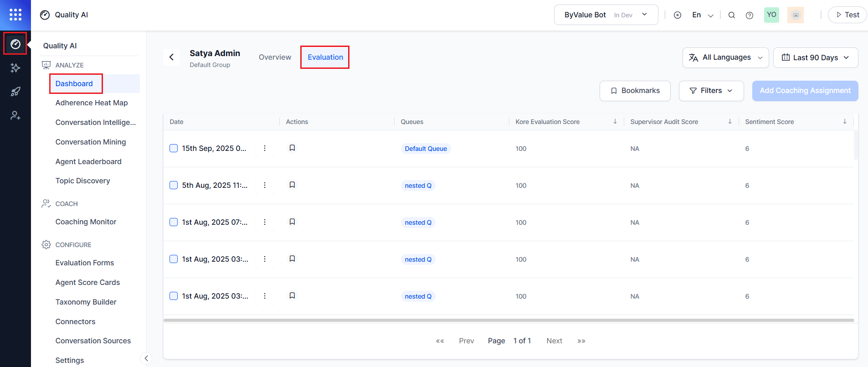Open the All Languages dropdown
868x367 pixels.
pos(725,57)
